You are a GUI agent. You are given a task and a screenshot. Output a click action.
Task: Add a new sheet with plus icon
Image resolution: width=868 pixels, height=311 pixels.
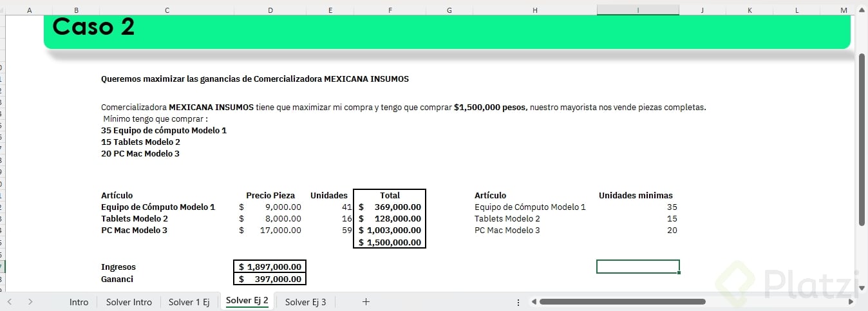pyautogui.click(x=366, y=301)
